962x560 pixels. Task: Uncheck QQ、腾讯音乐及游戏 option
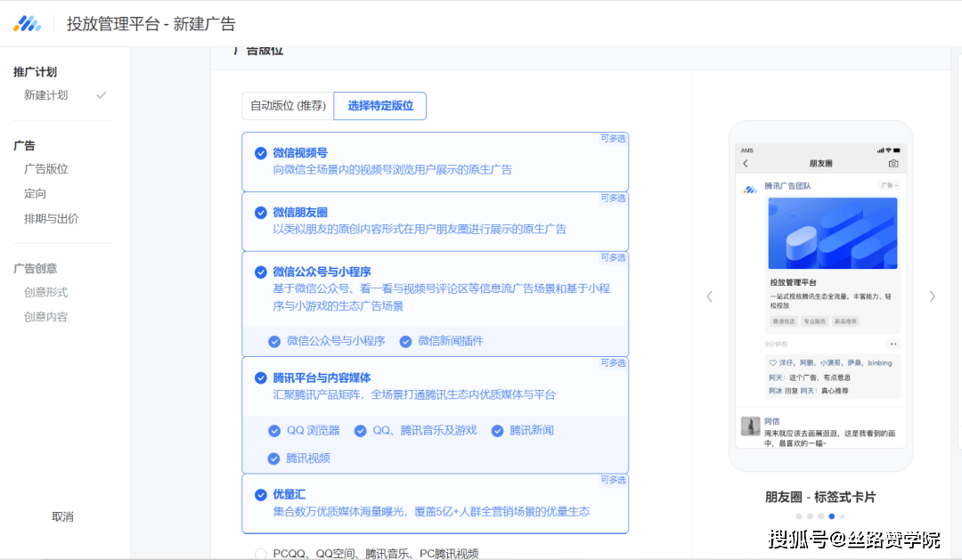coord(360,431)
